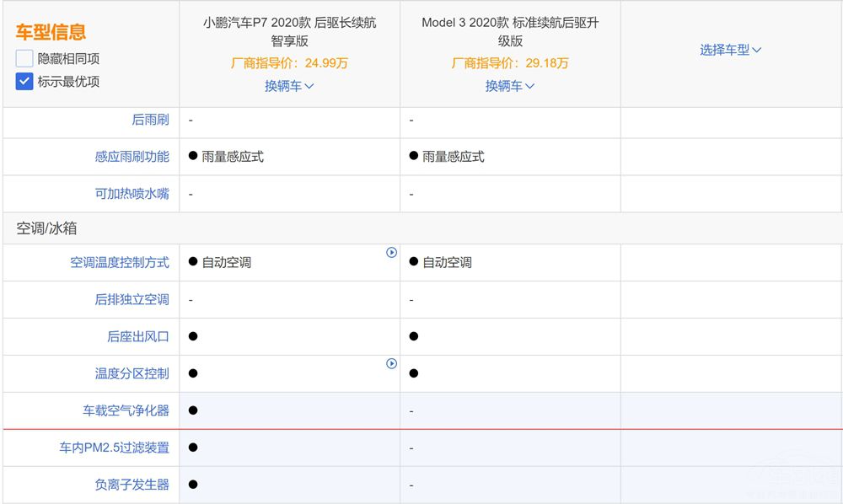Play video icon in 温度分区控制 row
Image resolution: width=843 pixels, height=504 pixels.
[391, 364]
